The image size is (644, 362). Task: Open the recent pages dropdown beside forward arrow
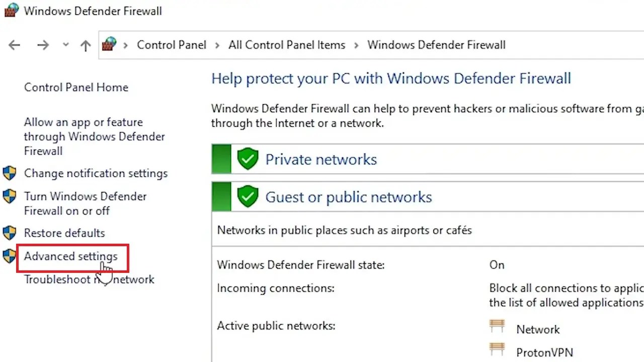pos(65,44)
